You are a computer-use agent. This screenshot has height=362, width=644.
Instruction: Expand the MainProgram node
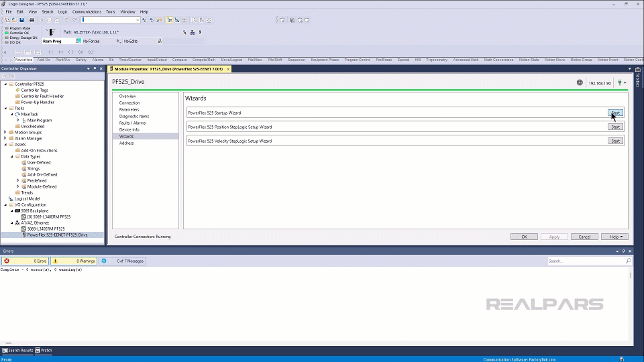pyautogui.click(x=17, y=120)
